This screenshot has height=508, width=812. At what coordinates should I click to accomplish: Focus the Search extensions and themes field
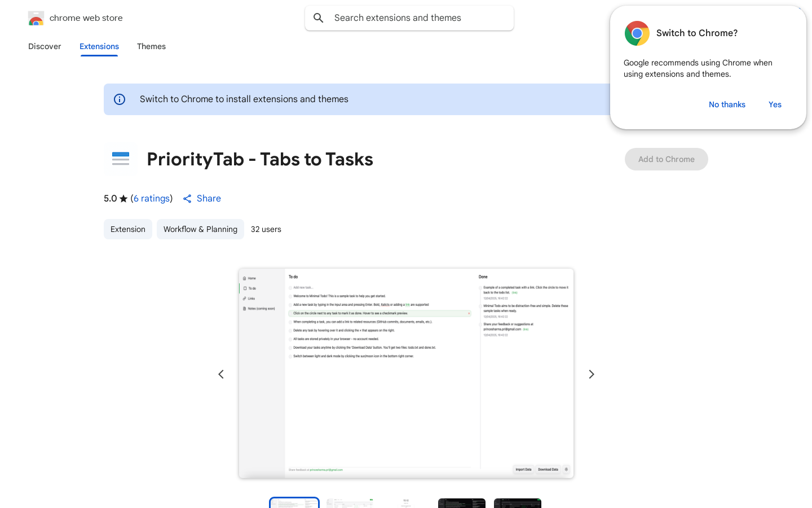coord(409,18)
